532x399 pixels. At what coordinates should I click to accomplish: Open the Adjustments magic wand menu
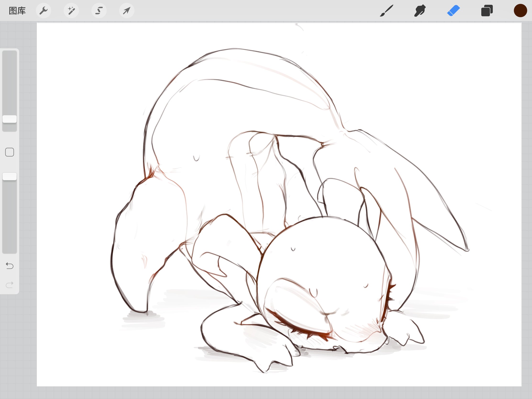coord(71,11)
